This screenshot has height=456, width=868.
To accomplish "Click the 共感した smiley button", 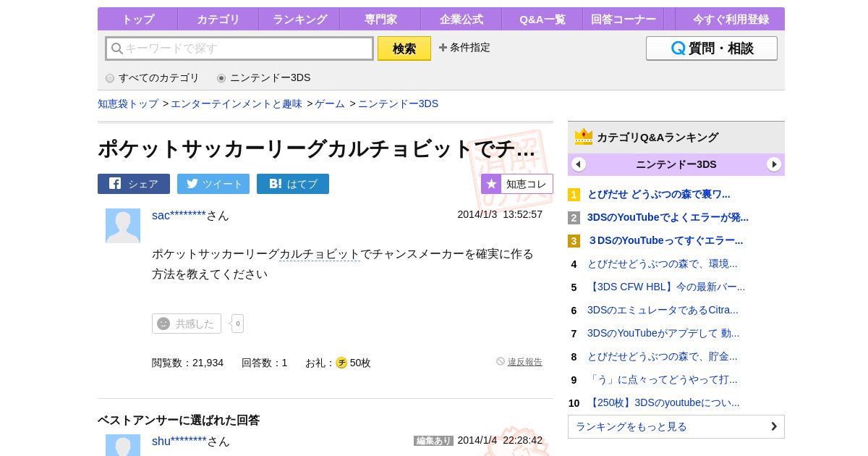I will click(x=187, y=324).
